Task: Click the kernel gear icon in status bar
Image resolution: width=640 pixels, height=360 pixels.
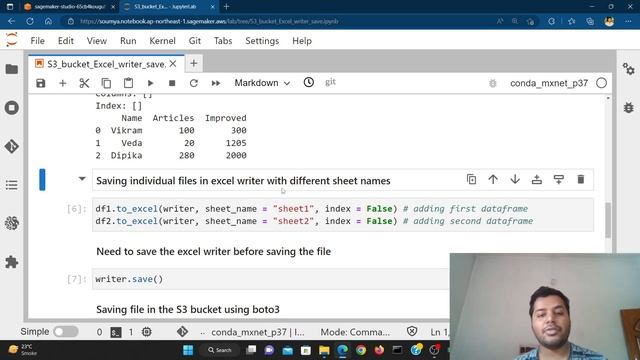Action: 147,332
